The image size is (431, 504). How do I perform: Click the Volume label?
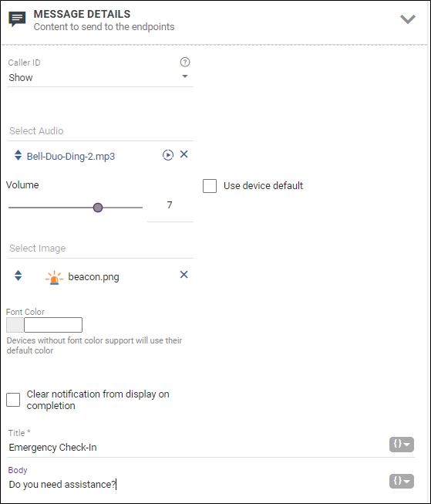(x=22, y=184)
